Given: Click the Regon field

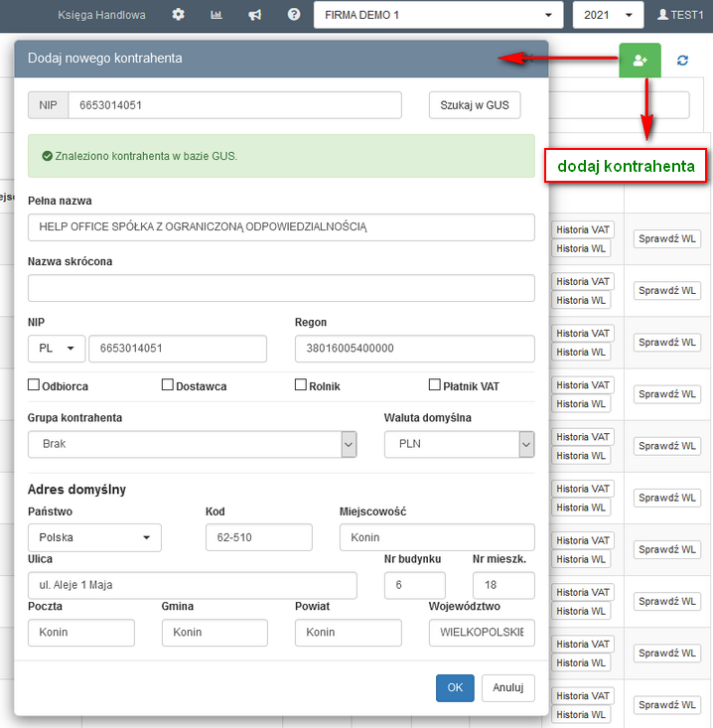Looking at the screenshot, I should tap(414, 349).
